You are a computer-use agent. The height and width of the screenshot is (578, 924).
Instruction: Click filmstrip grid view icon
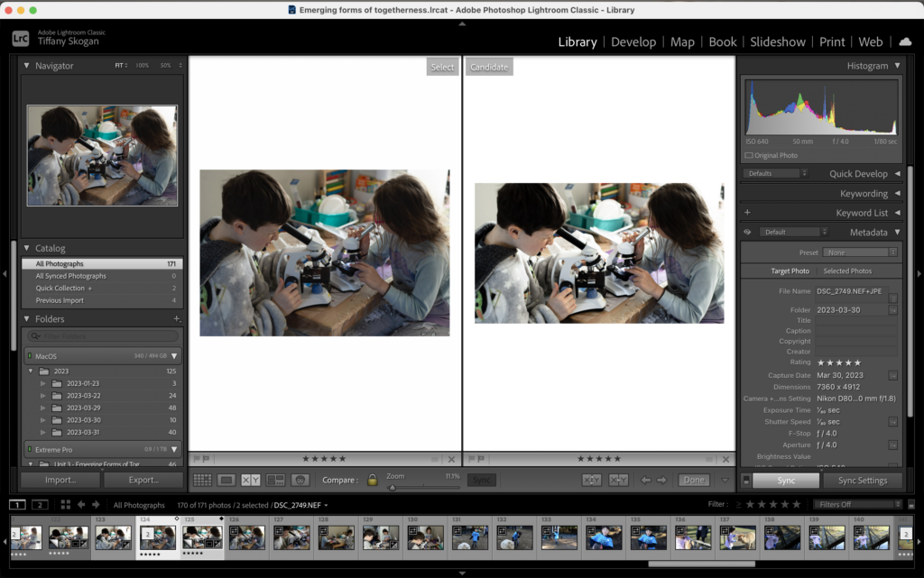[65, 504]
